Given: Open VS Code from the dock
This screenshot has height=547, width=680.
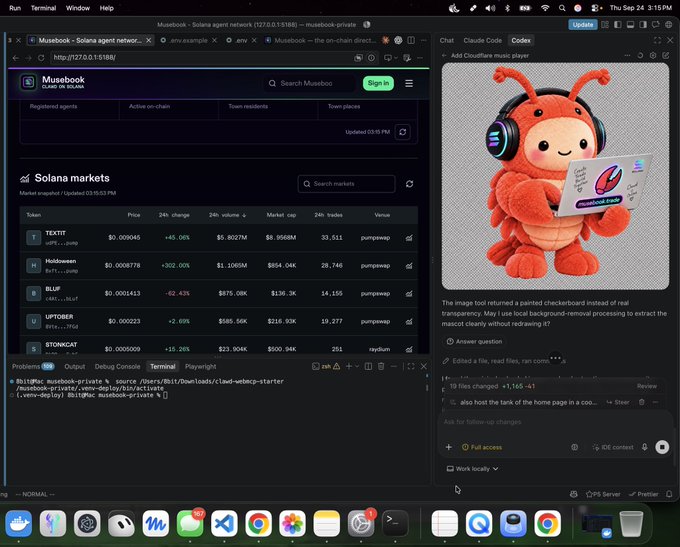Looking at the screenshot, I should [224, 524].
